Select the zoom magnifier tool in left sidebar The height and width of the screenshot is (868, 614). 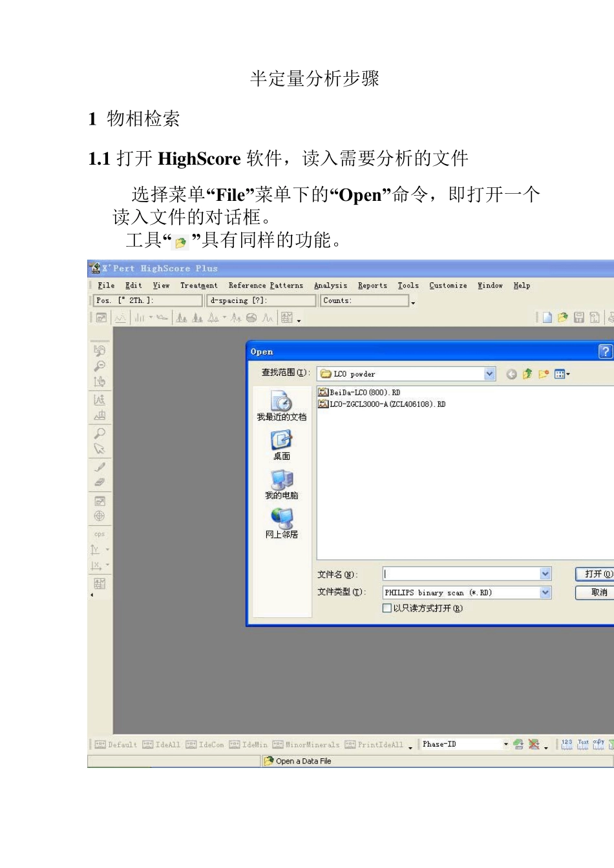point(100,433)
